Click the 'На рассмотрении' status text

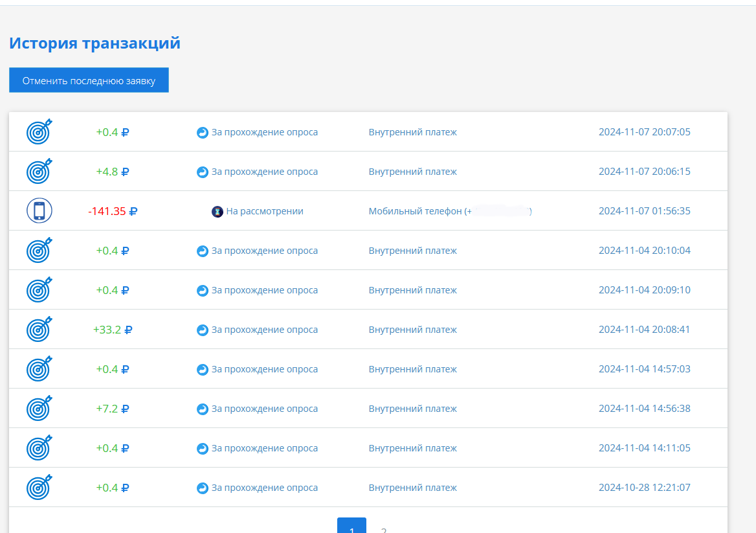pyautogui.click(x=265, y=211)
